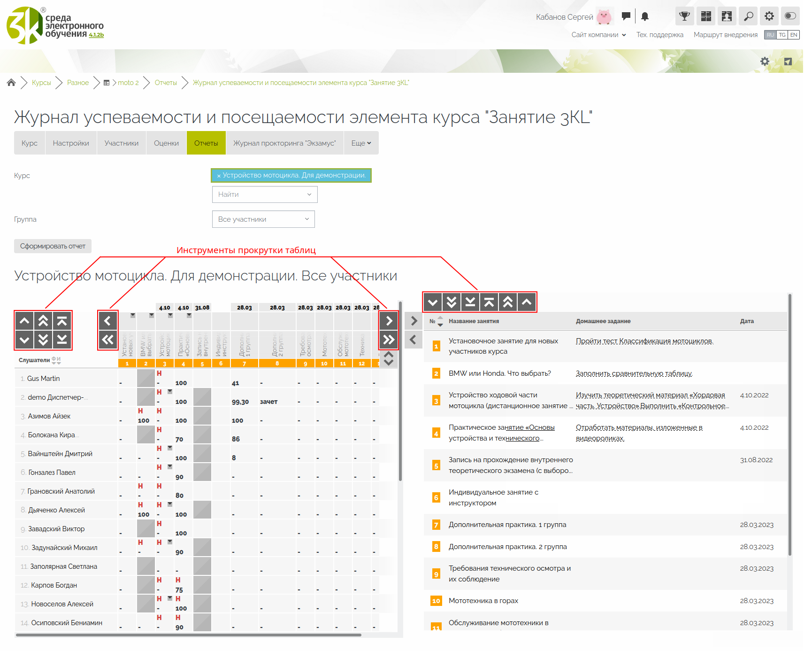
Task: Click the page settings gear below header
Action: click(765, 62)
